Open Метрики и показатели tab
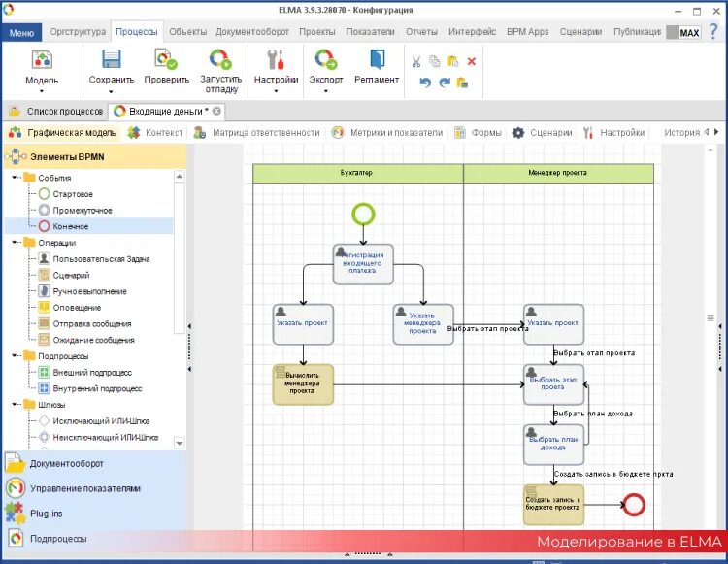The image size is (728, 564). (x=387, y=133)
